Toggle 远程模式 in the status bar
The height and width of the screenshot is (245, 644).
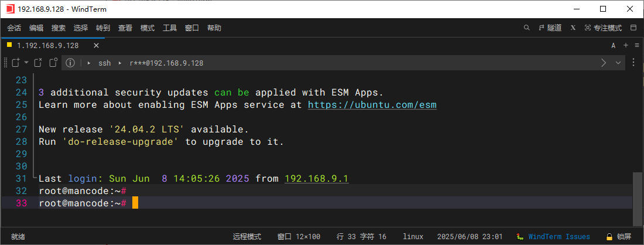coord(246,237)
